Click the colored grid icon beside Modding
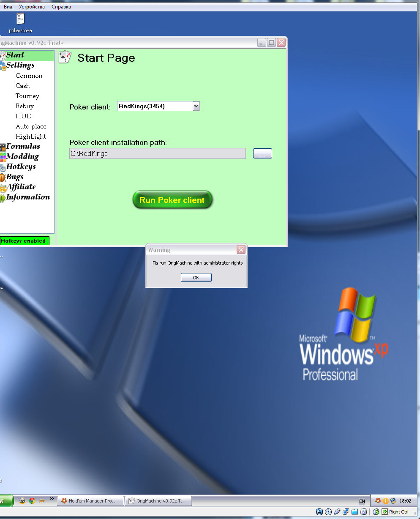Viewport: 420px width, 519px height. click(x=3, y=157)
